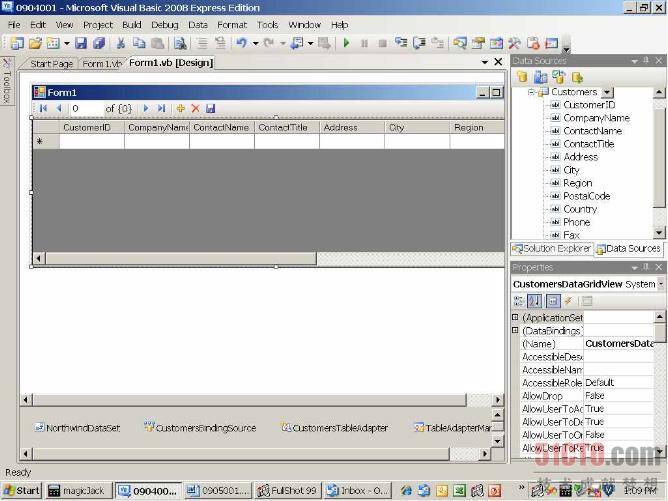Click the Open File toolbar icon

tap(35, 43)
